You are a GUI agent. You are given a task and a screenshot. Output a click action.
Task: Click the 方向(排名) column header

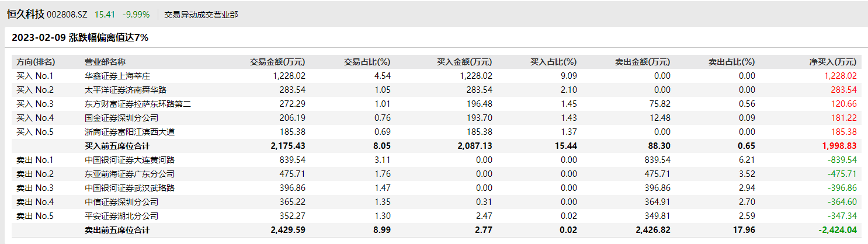[36, 62]
